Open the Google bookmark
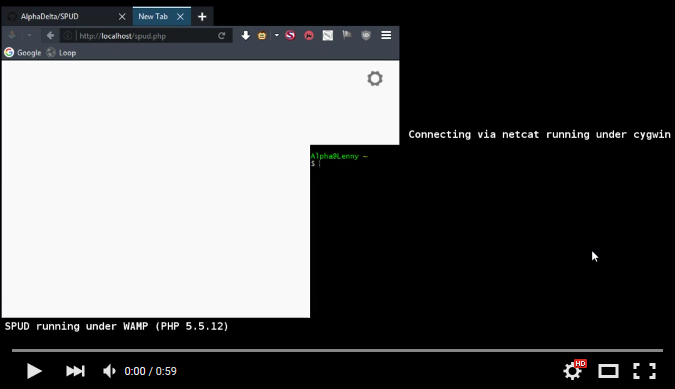Screen dimensions: 675x389 coord(23,52)
